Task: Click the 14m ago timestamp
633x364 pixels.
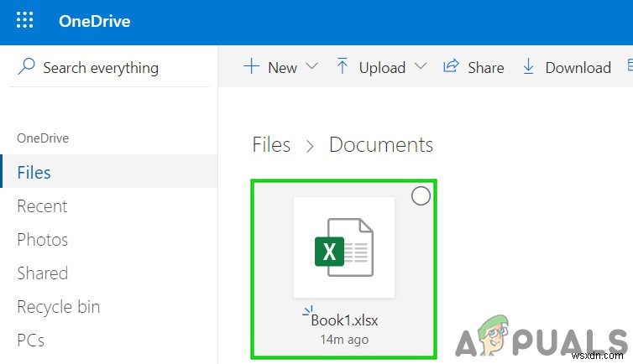Action: [x=344, y=340]
